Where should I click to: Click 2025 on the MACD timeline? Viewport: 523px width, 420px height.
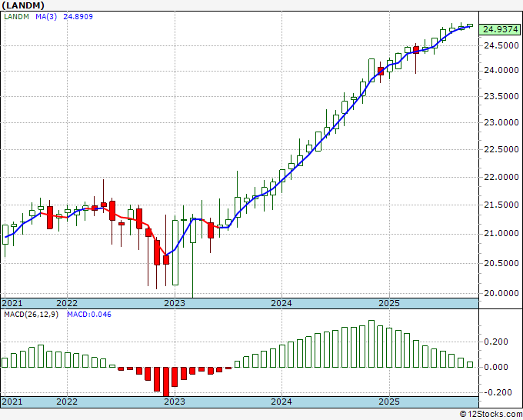[389, 402]
